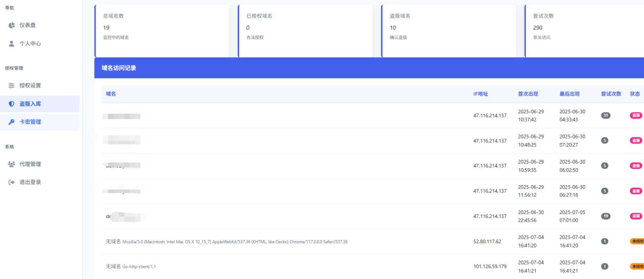Click the value 19 in 总域名数 card

tap(106, 28)
